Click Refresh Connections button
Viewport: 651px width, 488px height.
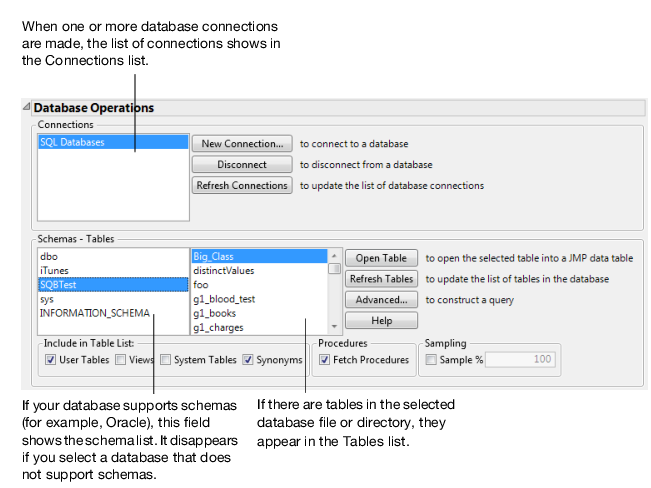click(x=242, y=185)
